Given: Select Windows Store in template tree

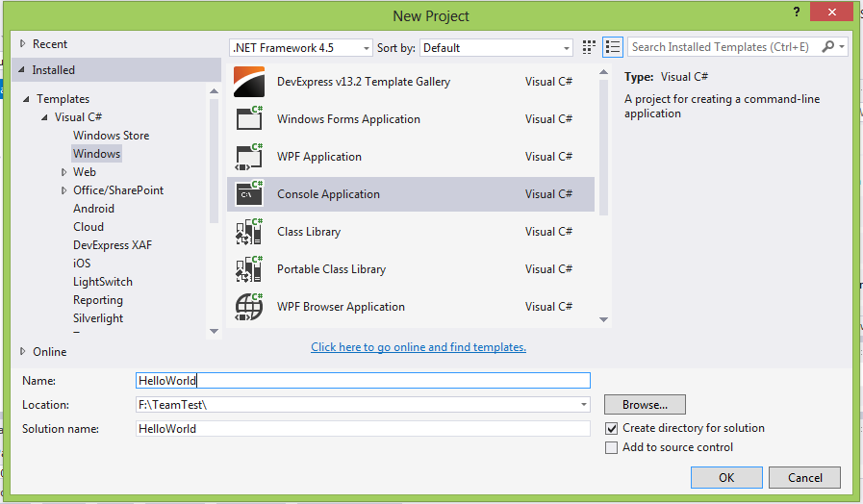Looking at the screenshot, I should click(112, 136).
